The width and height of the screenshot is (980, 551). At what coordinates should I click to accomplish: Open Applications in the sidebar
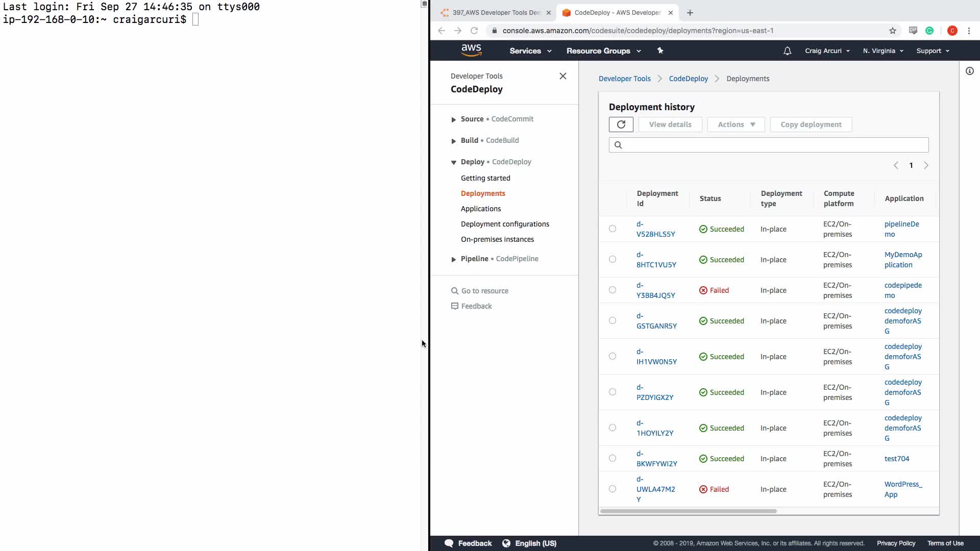coord(480,209)
